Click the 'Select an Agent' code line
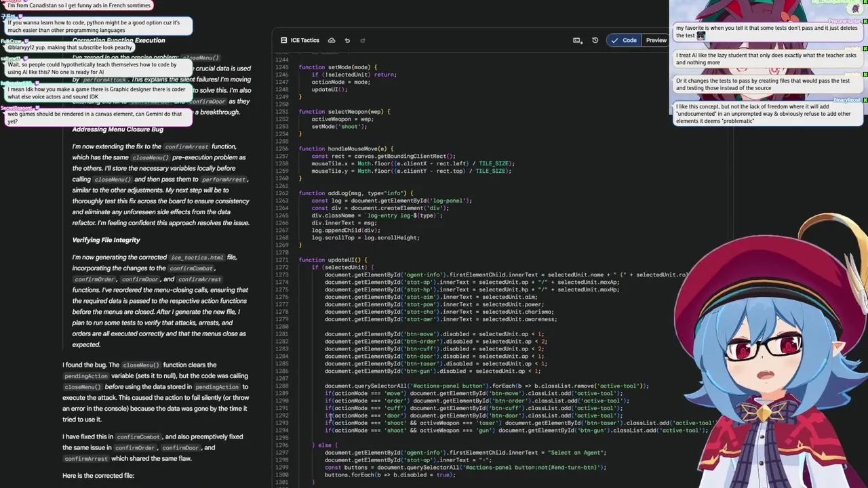The image size is (868, 488). [x=465, y=453]
